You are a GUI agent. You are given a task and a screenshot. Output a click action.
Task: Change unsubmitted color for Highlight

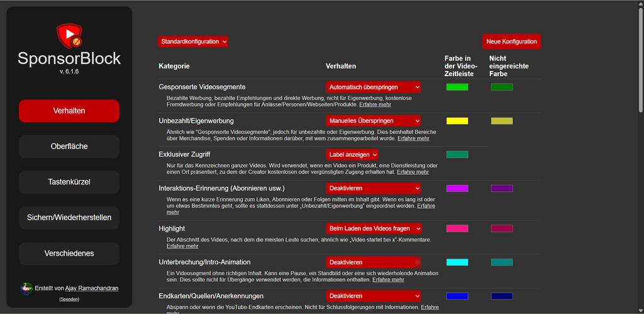coord(502,228)
